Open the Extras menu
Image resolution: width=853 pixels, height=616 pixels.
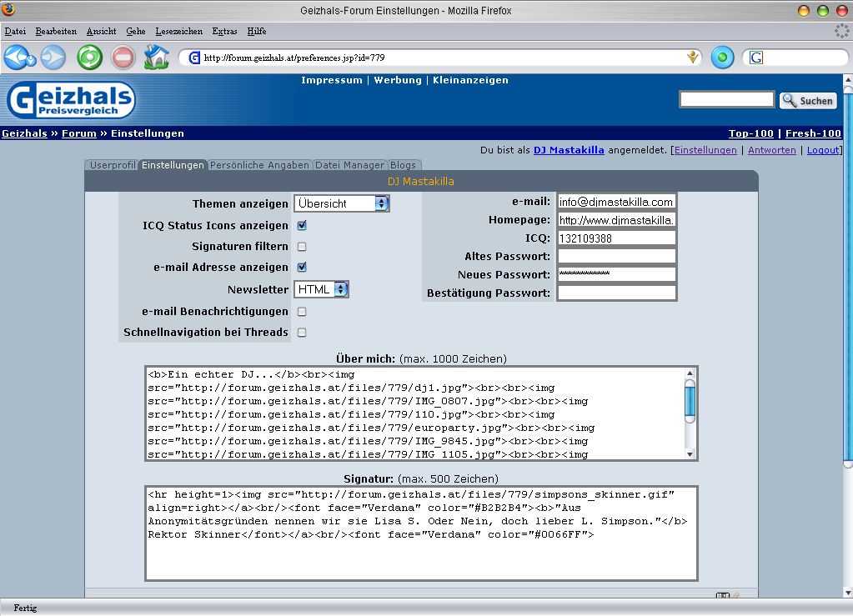click(x=224, y=31)
